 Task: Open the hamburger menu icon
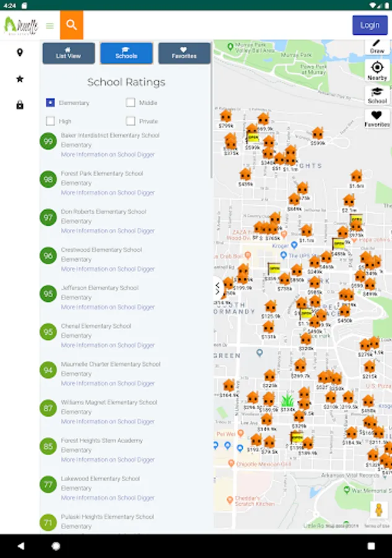50,26
